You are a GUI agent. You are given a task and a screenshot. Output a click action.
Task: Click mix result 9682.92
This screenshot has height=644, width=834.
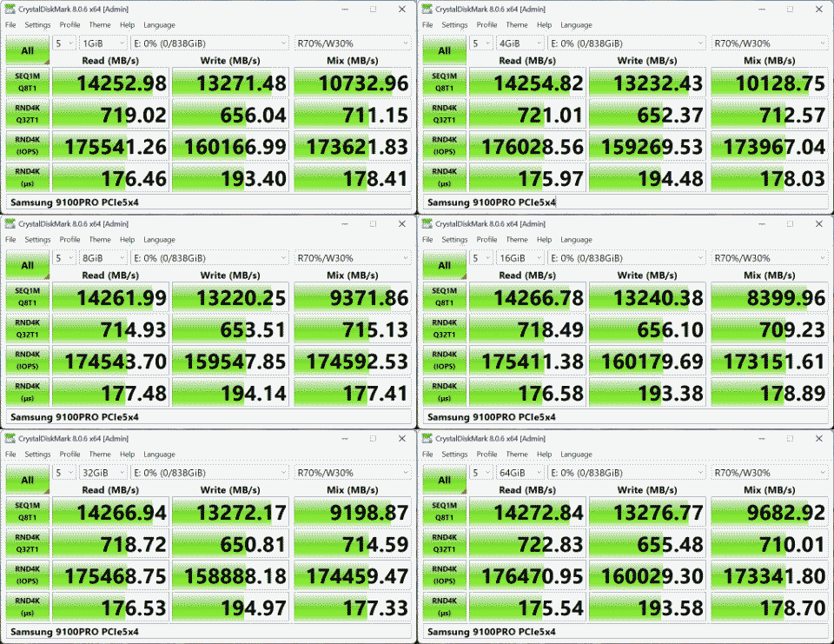[x=786, y=513]
